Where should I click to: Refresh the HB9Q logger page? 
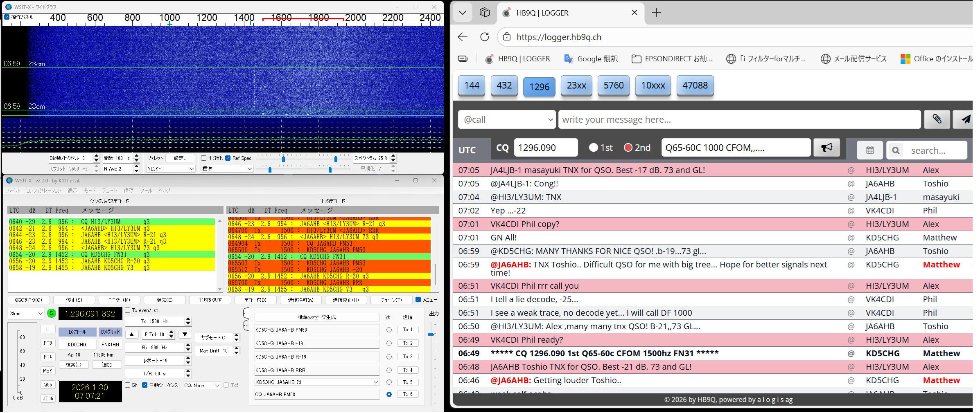(485, 37)
